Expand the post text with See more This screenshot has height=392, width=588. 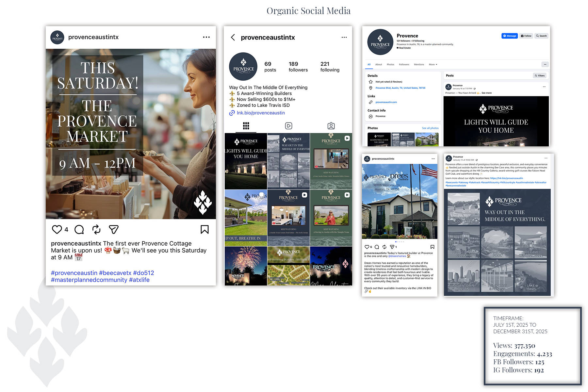pyautogui.click(x=486, y=93)
